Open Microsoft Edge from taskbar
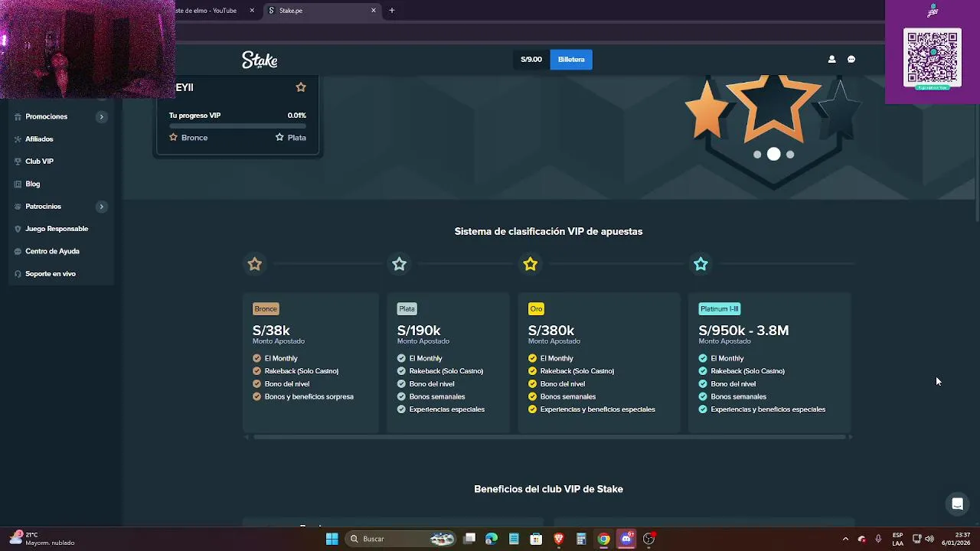 click(492, 539)
